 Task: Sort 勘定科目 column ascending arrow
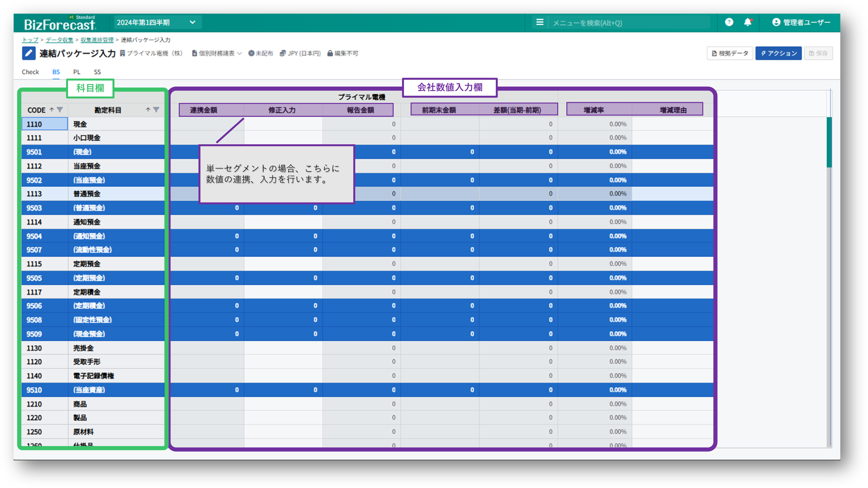click(x=148, y=110)
